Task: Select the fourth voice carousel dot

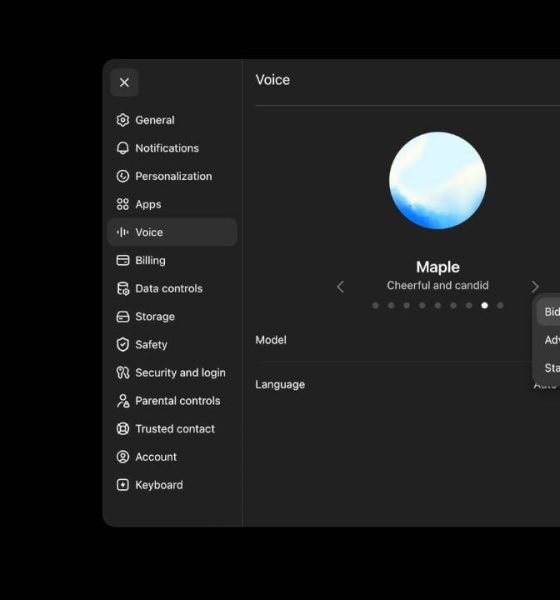Action: [422, 305]
